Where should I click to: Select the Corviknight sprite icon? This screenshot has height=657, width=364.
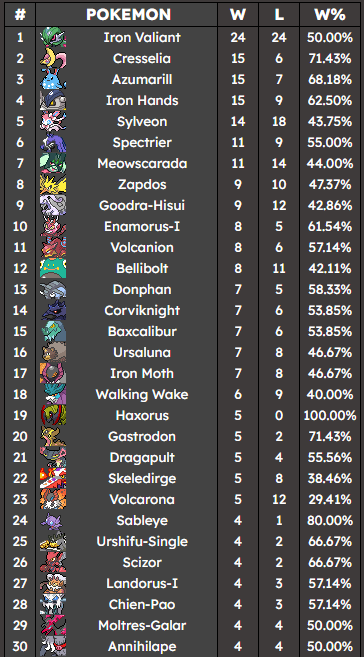(x=53, y=310)
